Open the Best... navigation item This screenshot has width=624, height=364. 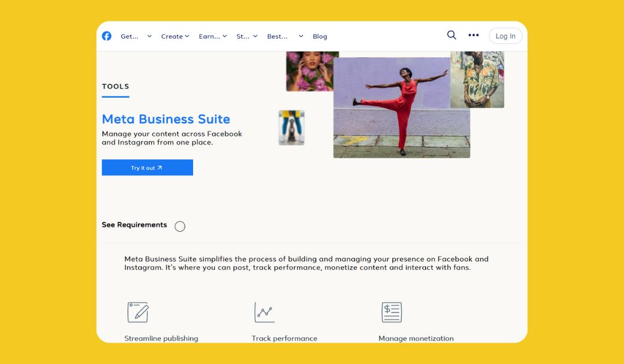click(x=277, y=36)
